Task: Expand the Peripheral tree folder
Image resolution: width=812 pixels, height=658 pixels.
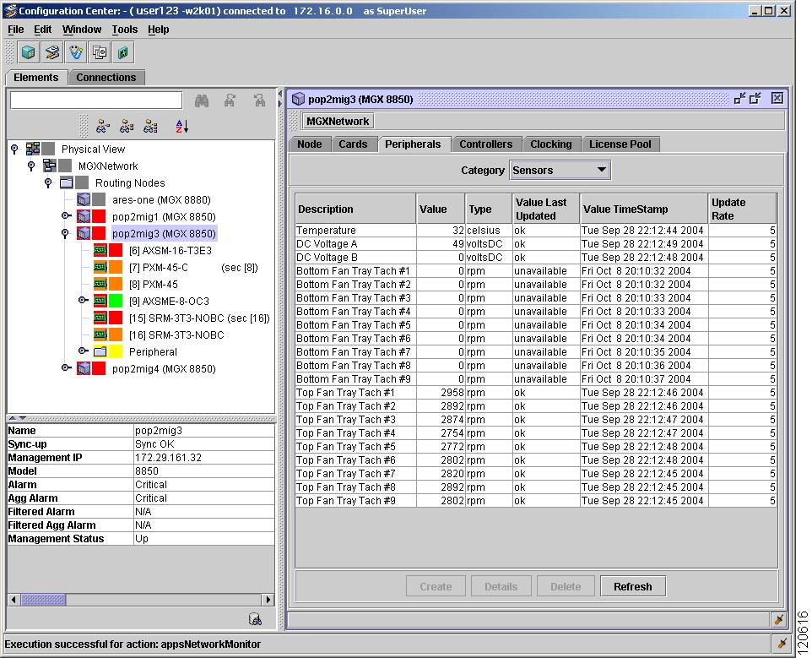Action: pos(83,351)
